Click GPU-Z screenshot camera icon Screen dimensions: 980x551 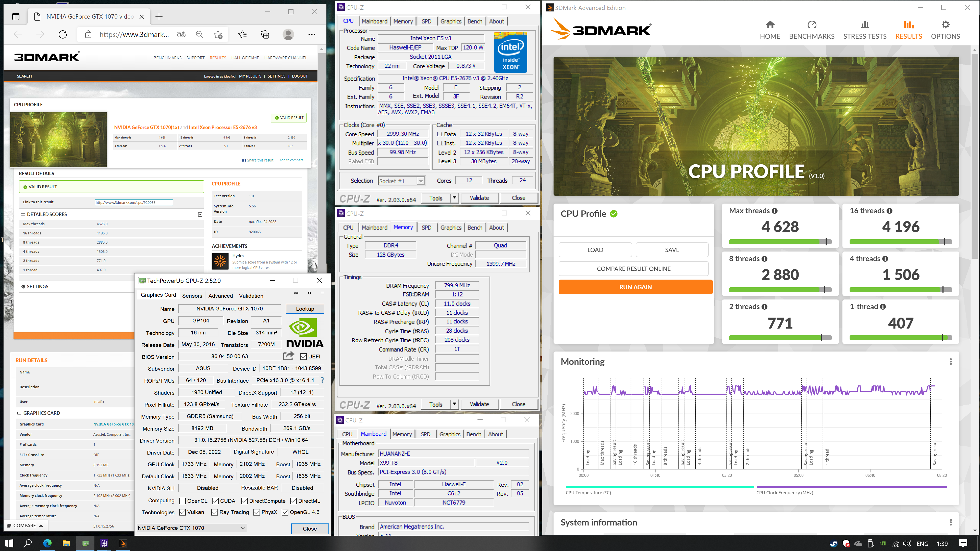[x=296, y=293]
